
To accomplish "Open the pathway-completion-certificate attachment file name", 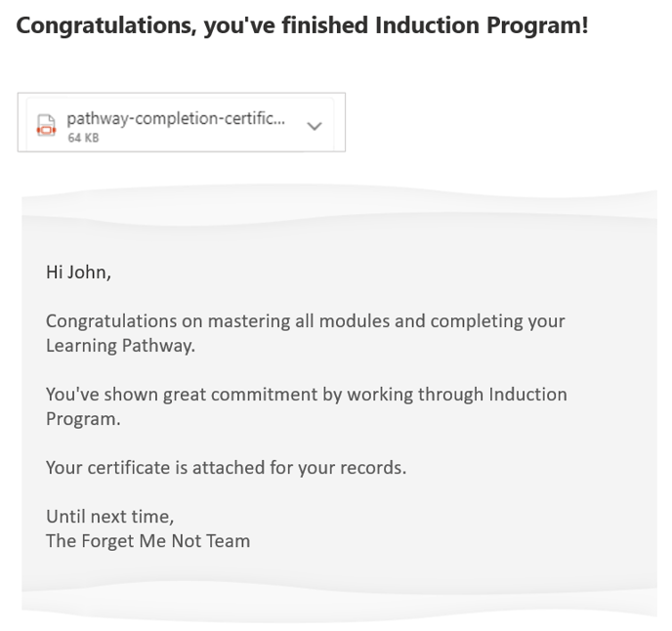I will click(x=176, y=119).
